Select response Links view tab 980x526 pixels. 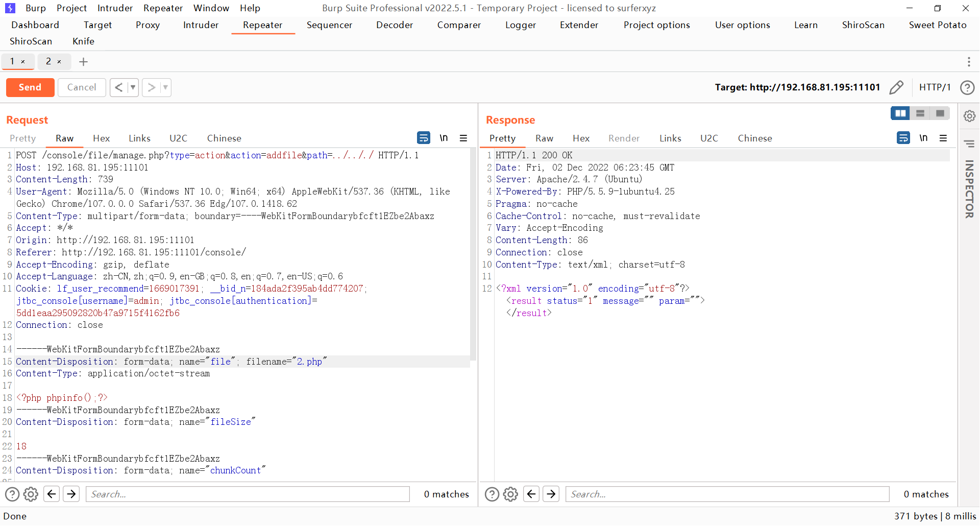tap(670, 138)
